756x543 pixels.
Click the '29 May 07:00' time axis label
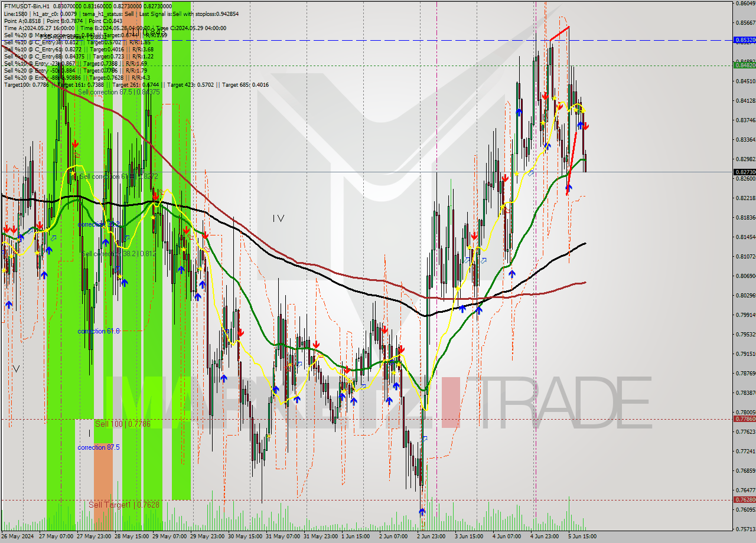pyautogui.click(x=170, y=537)
